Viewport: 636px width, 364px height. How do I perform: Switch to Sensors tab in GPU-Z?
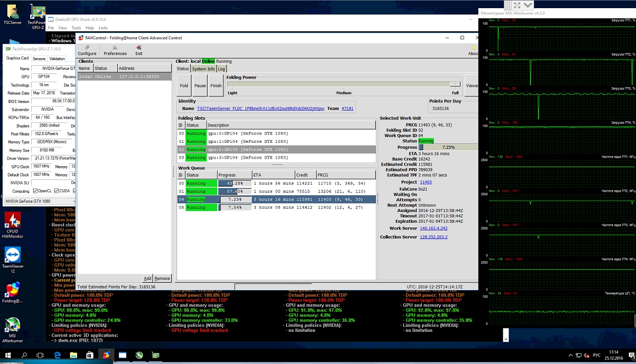pos(39,59)
